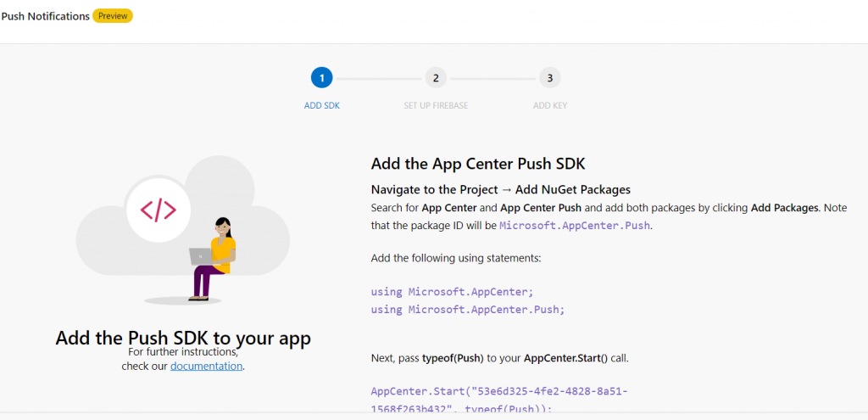Click 'Add the following using statements:' text
Viewport: 868px width, 420px height.
tap(456, 258)
